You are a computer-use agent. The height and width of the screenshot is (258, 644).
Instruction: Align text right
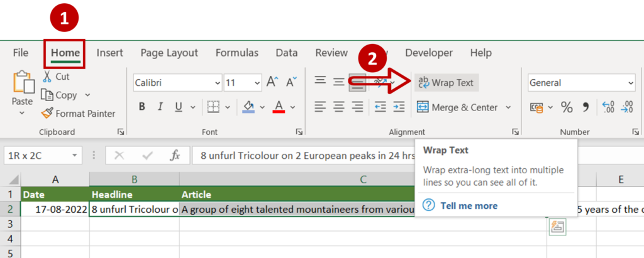click(x=358, y=107)
